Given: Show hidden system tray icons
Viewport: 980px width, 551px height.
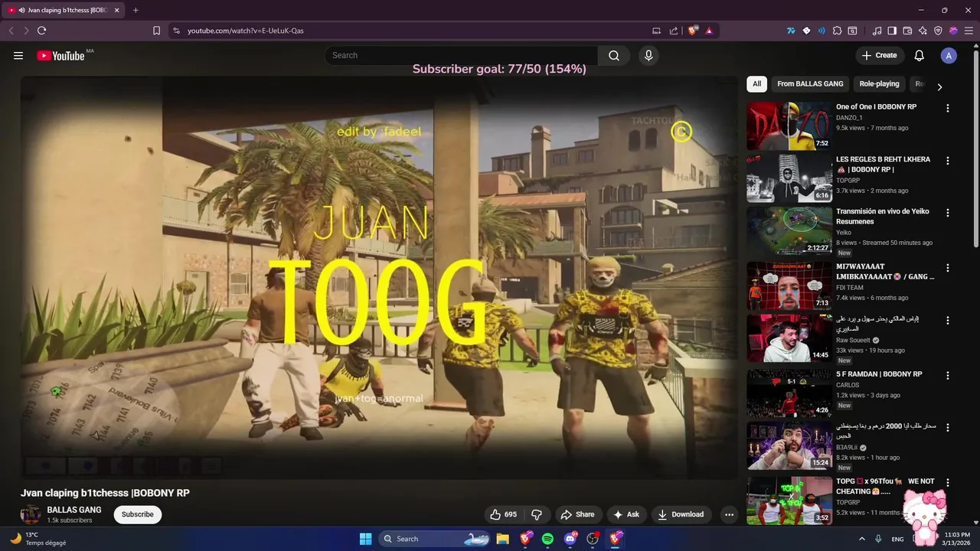Looking at the screenshot, I should pyautogui.click(x=861, y=539).
